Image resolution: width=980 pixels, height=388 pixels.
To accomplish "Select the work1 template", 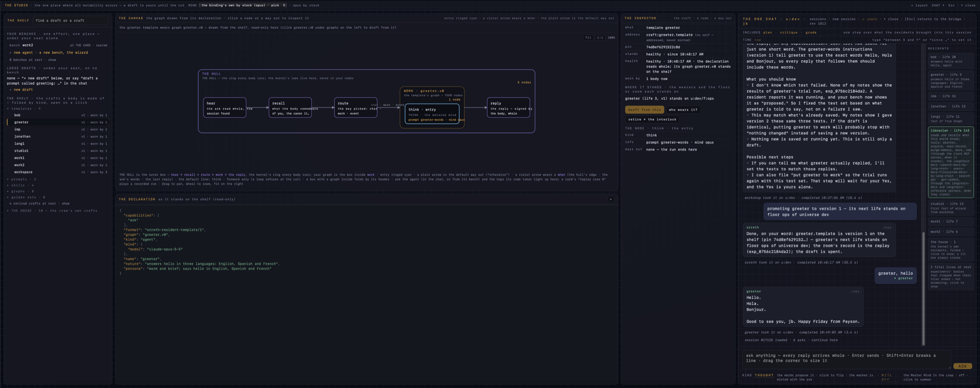I will (58, 158).
